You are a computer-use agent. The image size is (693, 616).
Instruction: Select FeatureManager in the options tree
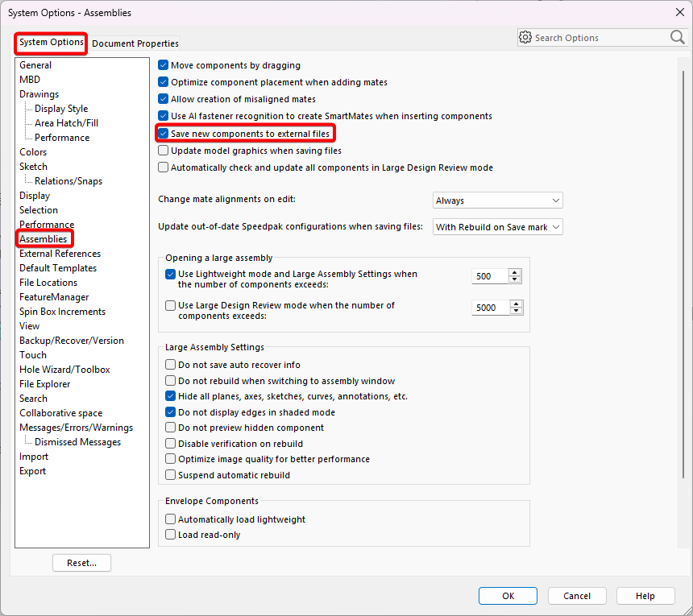coord(54,297)
